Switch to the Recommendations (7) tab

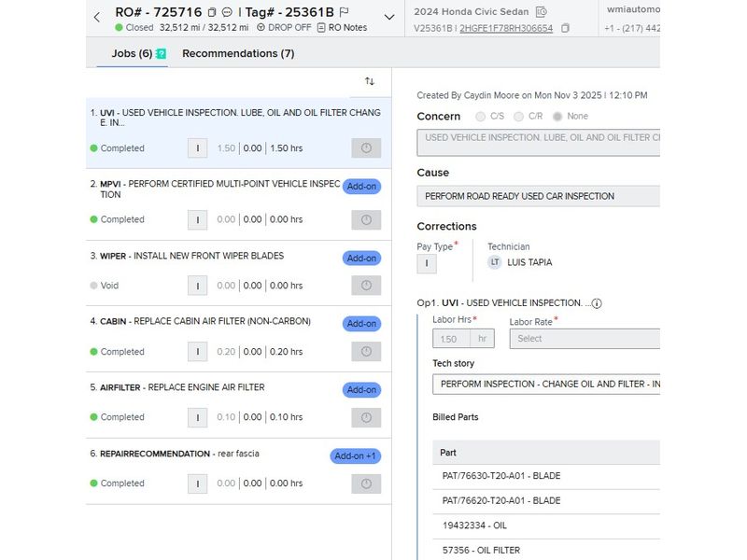pos(238,53)
